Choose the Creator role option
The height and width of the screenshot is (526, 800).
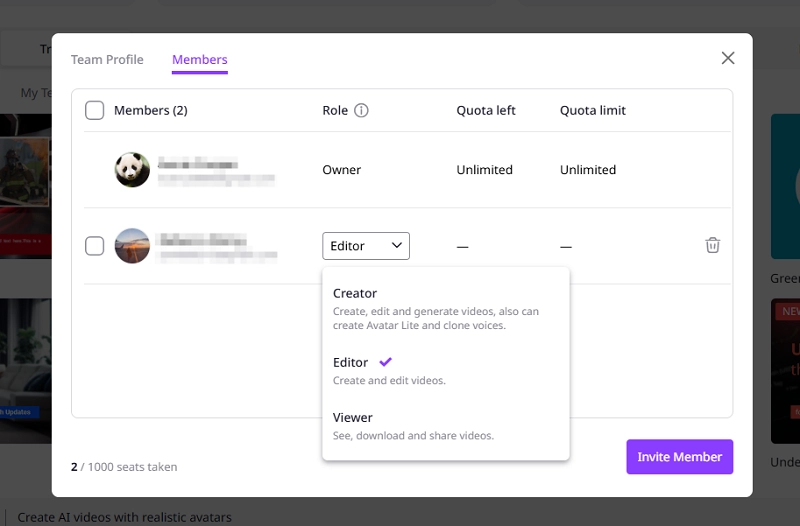(x=355, y=294)
